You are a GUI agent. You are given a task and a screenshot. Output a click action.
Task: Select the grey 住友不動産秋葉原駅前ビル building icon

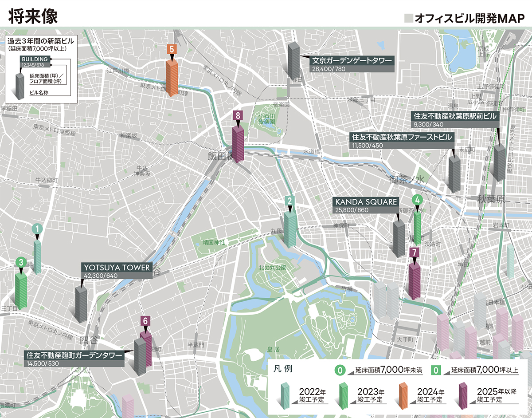[x=499, y=162]
